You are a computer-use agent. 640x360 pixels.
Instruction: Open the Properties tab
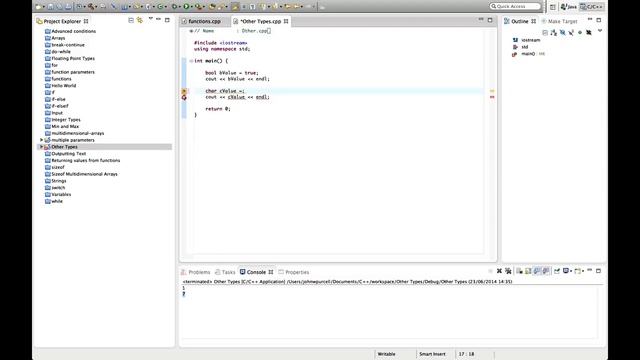tap(293, 272)
